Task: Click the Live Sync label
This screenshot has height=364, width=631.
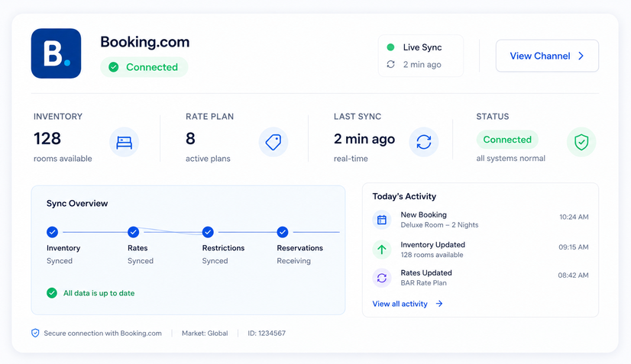Action: click(x=422, y=47)
